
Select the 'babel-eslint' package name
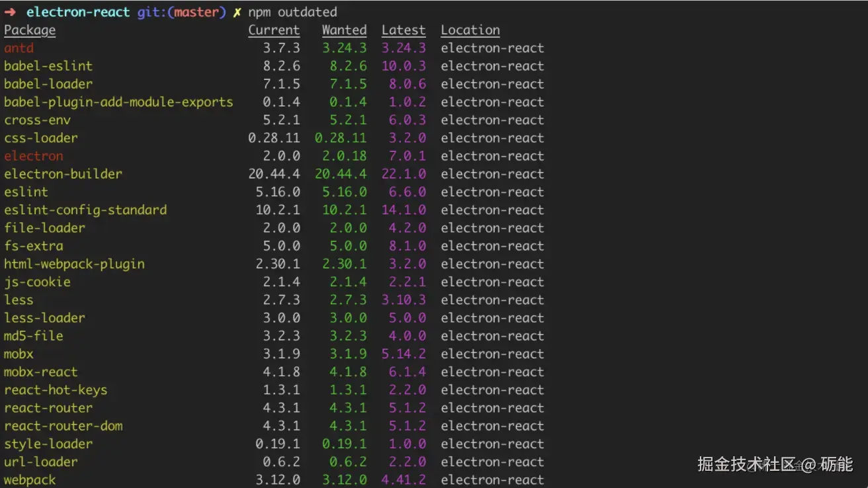[48, 66]
